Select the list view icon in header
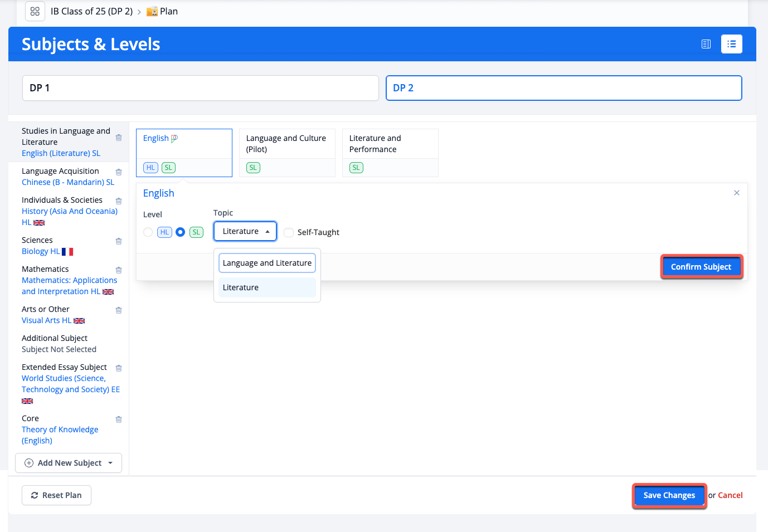768x532 pixels. pos(731,44)
